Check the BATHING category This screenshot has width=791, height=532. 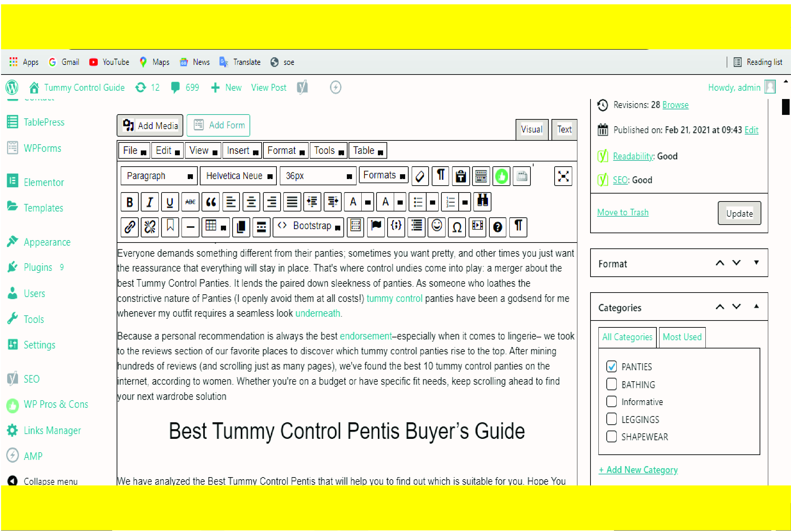pos(611,384)
